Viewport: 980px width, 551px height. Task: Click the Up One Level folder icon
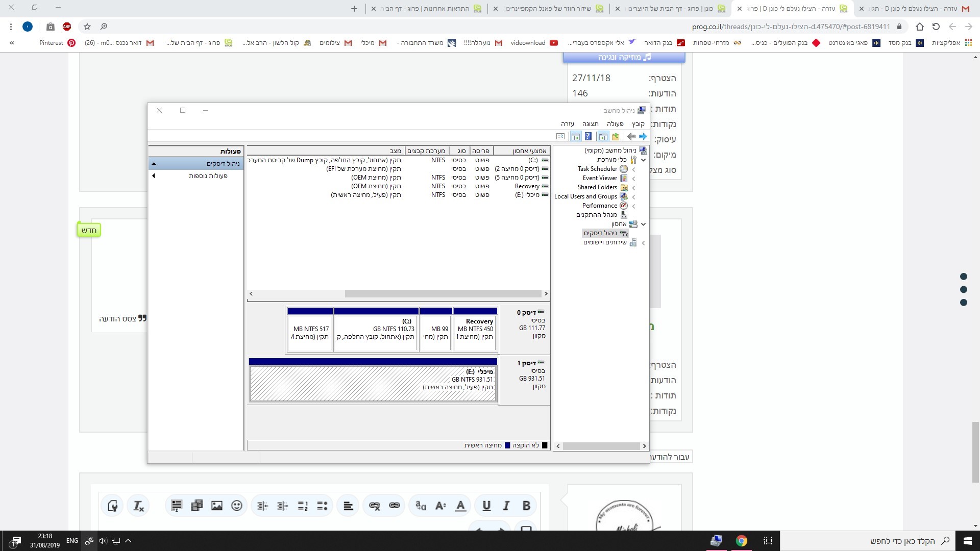click(x=615, y=137)
